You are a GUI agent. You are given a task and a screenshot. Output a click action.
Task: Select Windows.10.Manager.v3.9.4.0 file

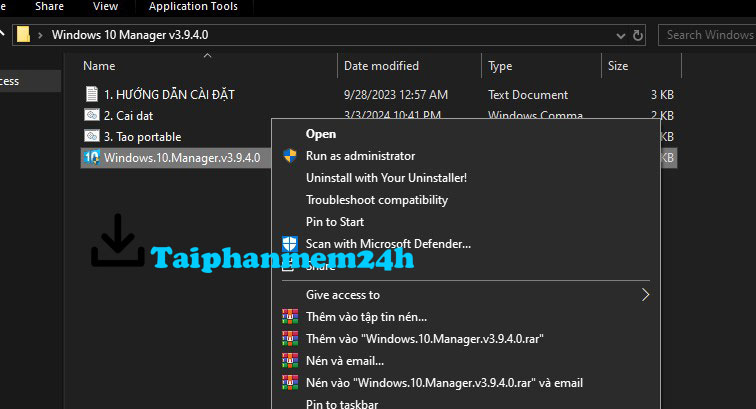(182, 158)
